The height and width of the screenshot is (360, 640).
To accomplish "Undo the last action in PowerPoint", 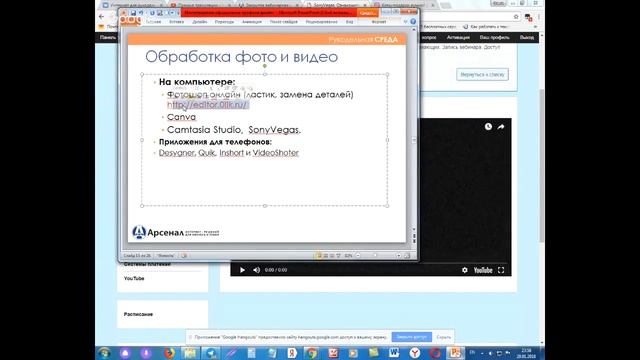I will point(141,13).
